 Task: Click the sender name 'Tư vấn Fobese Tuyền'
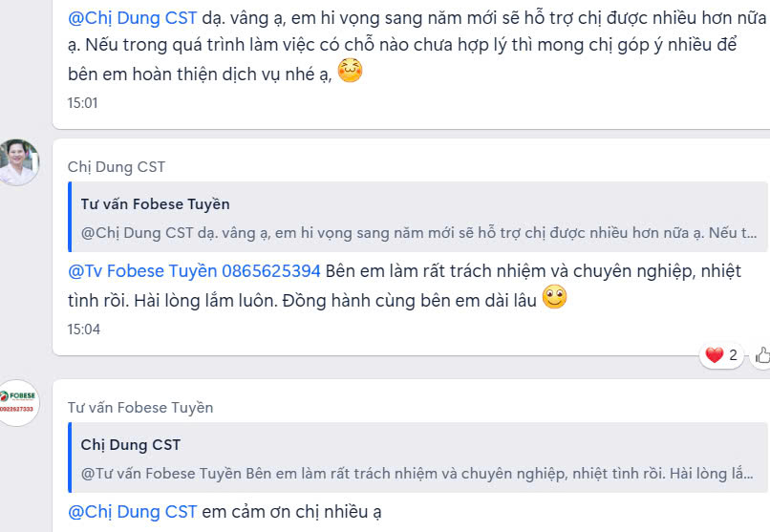click(x=140, y=407)
